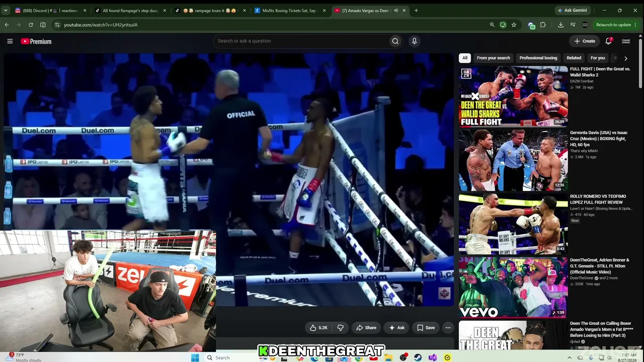View site information icon in the address bar
644x362 pixels.
[x=57, y=25]
